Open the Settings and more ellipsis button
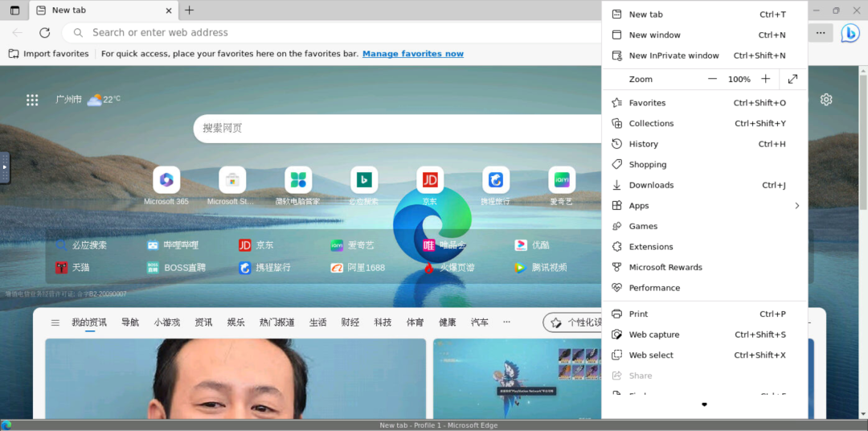 click(x=821, y=33)
